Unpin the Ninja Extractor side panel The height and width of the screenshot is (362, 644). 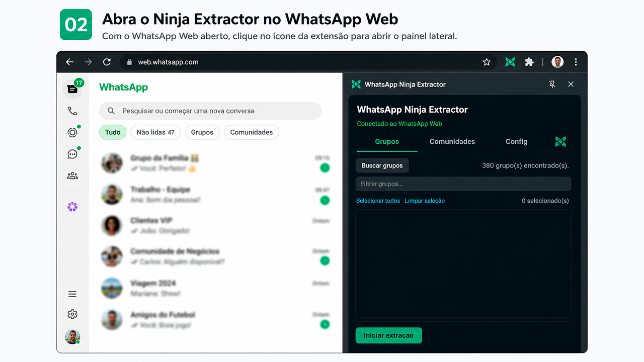point(552,84)
